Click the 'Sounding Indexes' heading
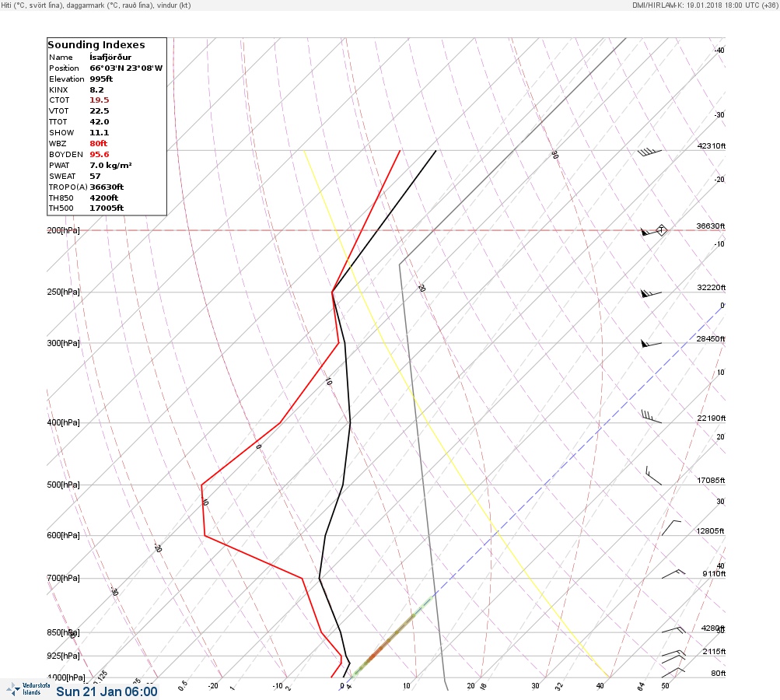Viewport: 780px width, 700px height. 96,45
